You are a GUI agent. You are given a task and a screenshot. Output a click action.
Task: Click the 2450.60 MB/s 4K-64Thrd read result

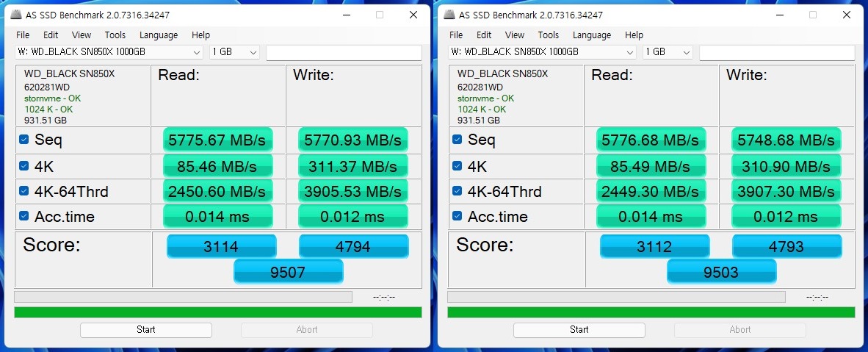(217, 191)
